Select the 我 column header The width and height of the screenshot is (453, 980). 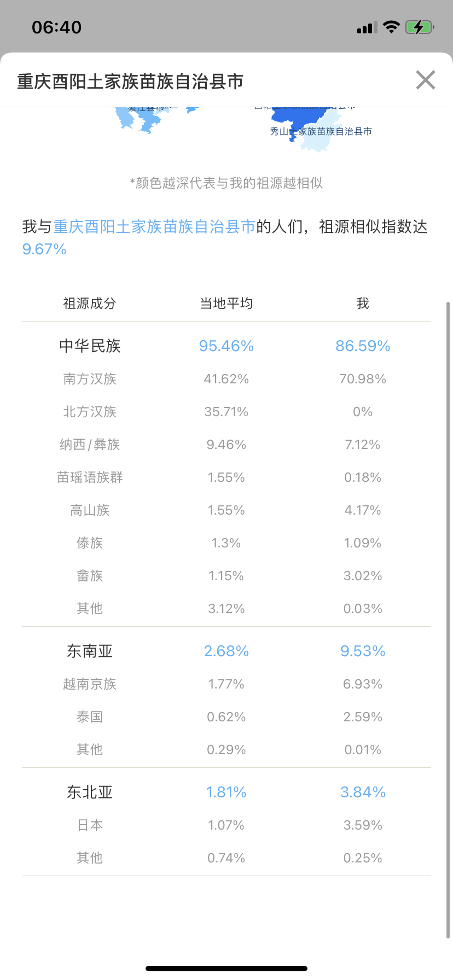coord(363,304)
